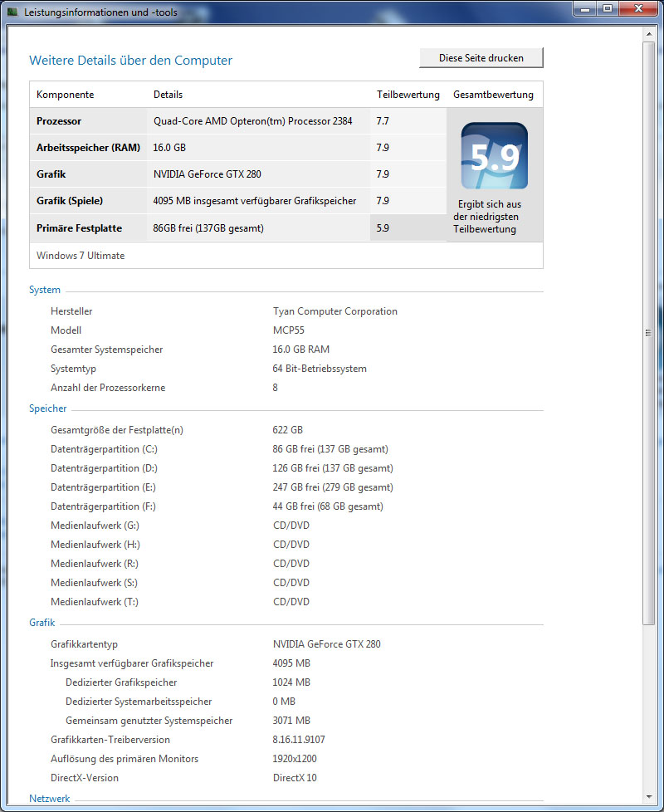Click the 1024 MB value
664x812 pixels.
[x=291, y=682]
